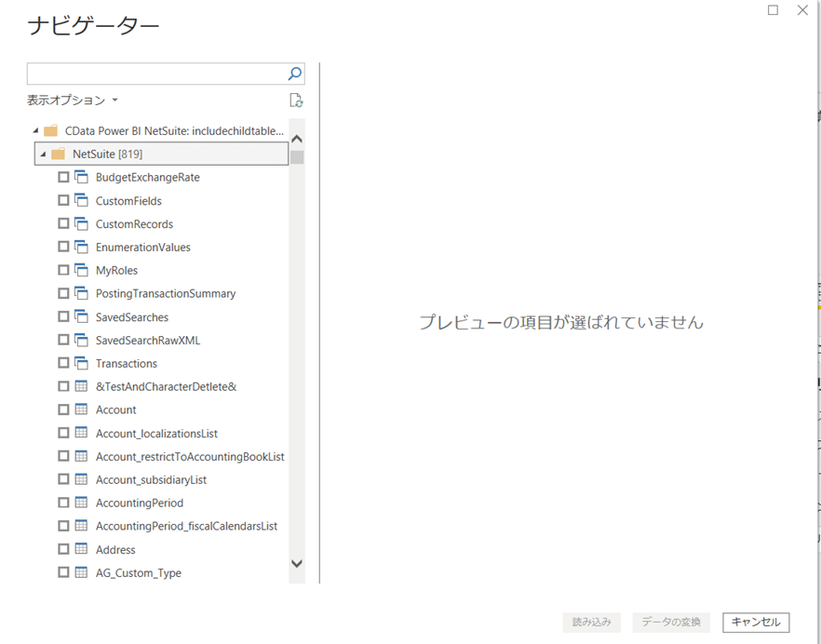Focus the navigator search input field

(157, 74)
